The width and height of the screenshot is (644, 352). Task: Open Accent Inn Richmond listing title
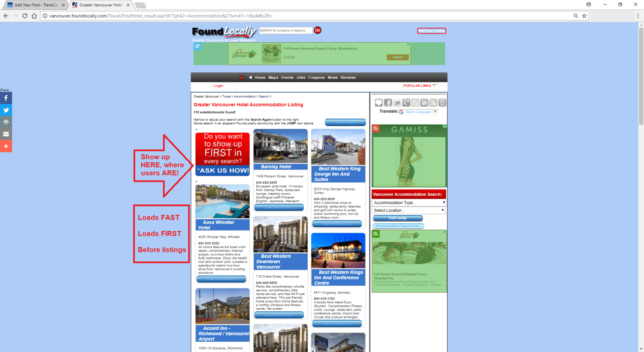[223, 334]
